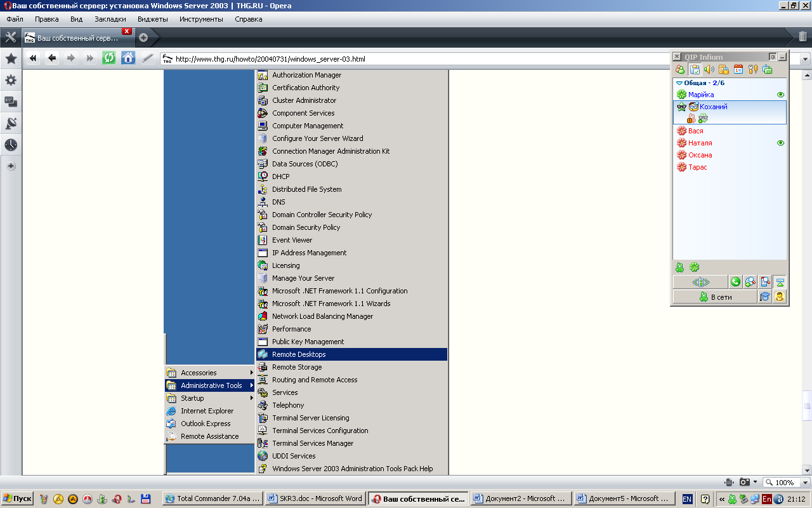Click the QIP sound speaker icon
This screenshot has height=508, width=812.
[709, 69]
